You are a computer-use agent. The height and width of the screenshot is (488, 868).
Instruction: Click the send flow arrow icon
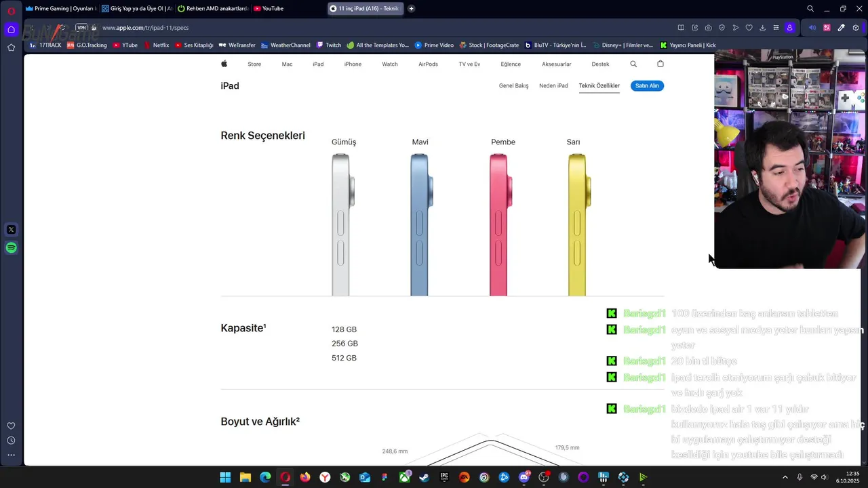point(735,28)
